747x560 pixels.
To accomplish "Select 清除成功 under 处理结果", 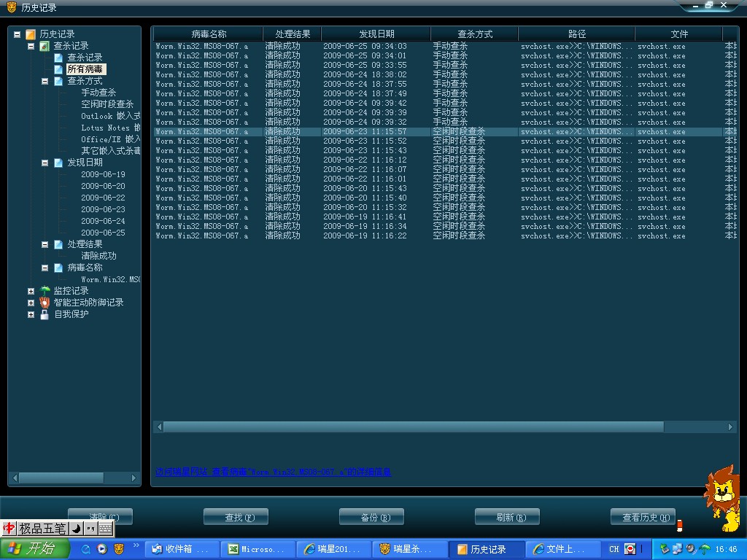I will pyautogui.click(x=98, y=256).
